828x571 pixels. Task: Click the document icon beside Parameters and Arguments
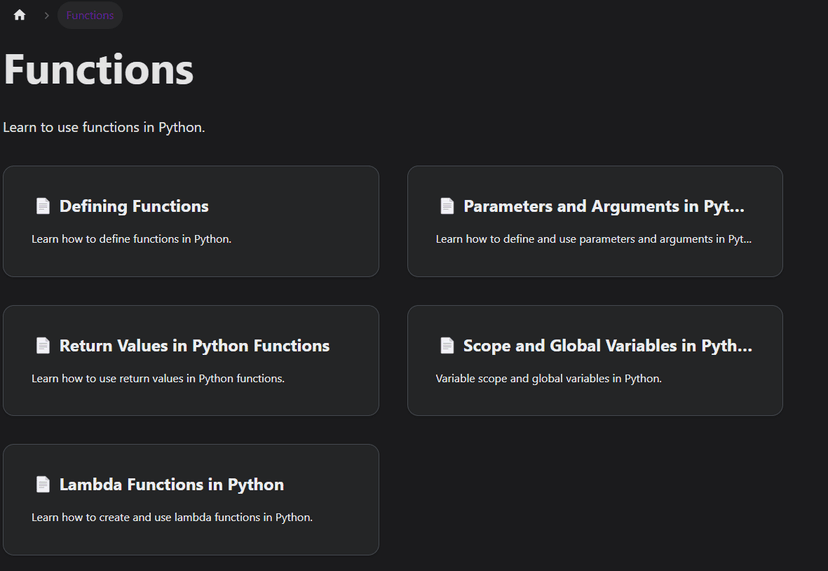[447, 206]
